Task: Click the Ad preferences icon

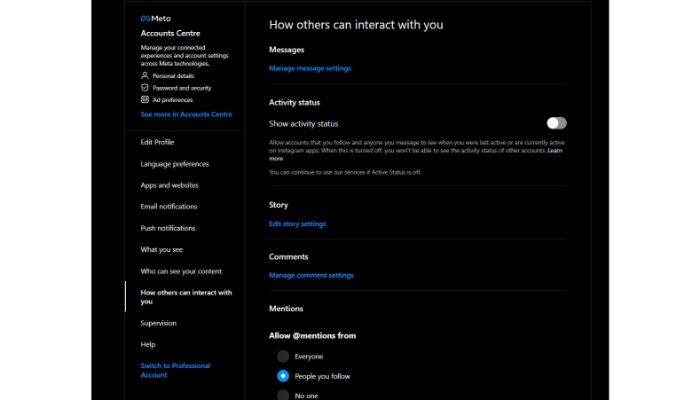Action: click(x=145, y=100)
